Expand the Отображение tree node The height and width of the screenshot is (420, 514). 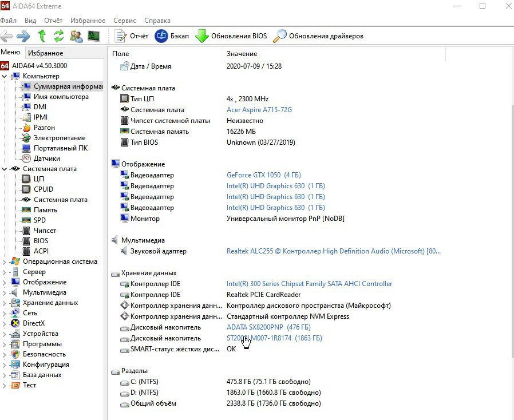tap(4, 283)
